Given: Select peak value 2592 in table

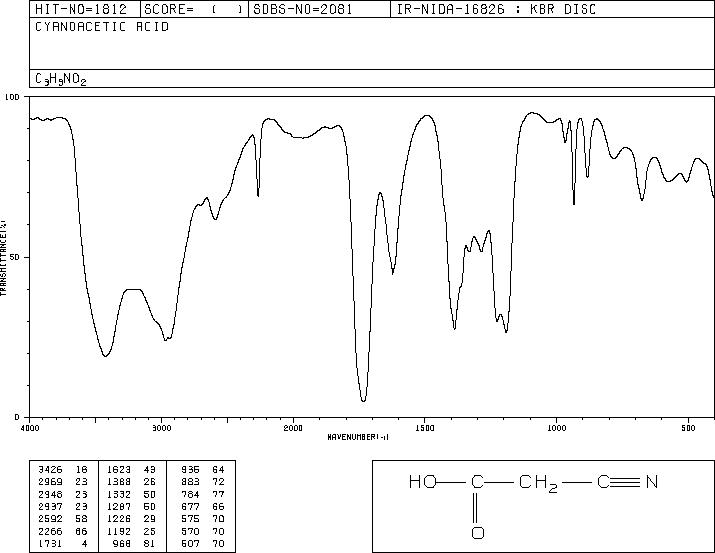Looking at the screenshot, I should 50,519.
